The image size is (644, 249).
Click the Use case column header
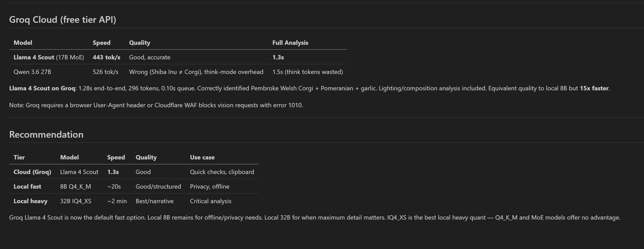click(x=202, y=157)
